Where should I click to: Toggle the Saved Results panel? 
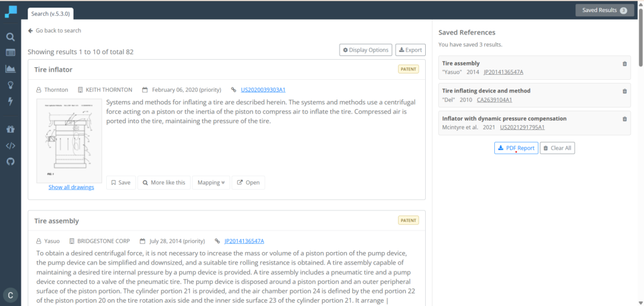pos(604,10)
